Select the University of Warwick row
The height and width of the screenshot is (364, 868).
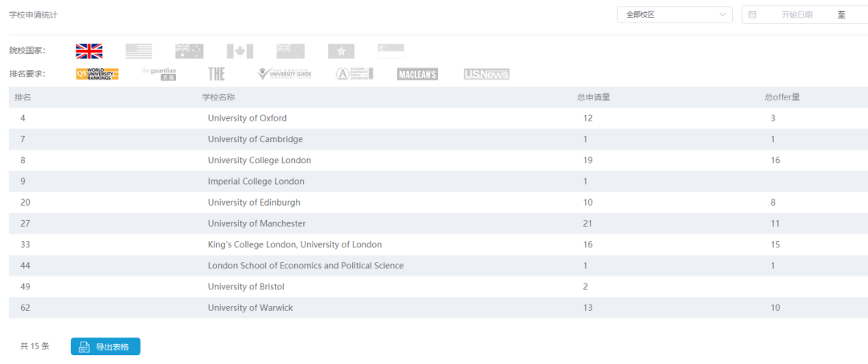point(439,308)
